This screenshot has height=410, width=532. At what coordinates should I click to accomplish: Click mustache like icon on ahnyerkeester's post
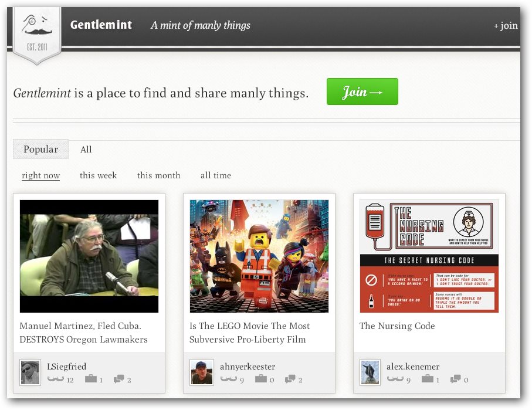point(229,379)
